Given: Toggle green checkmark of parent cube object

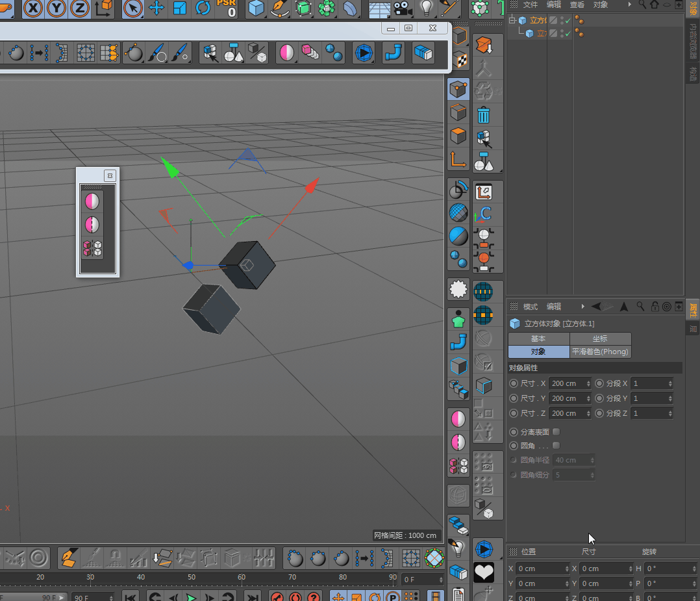Looking at the screenshot, I should 568,21.
